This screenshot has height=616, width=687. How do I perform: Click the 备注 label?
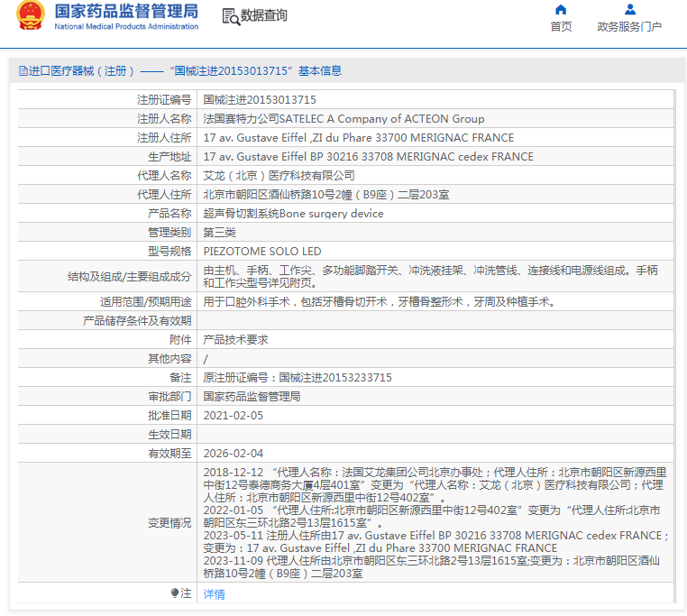tap(180, 378)
